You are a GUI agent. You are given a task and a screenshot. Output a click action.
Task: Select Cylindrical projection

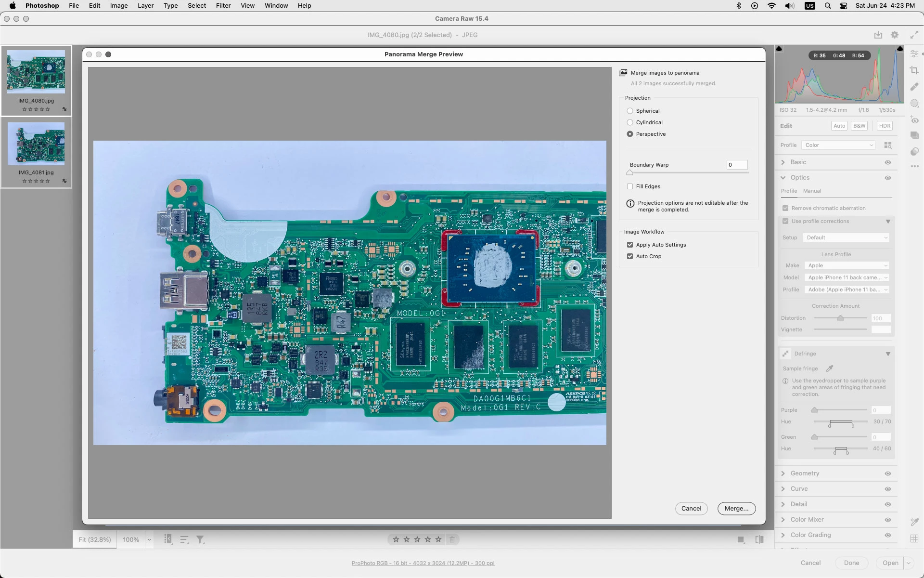tap(630, 122)
